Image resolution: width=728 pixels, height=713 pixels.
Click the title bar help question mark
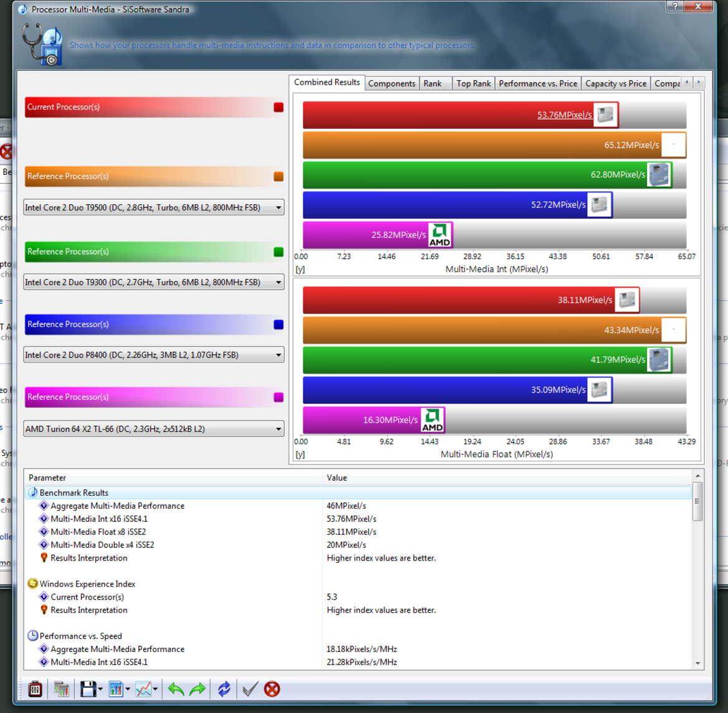tap(674, 6)
